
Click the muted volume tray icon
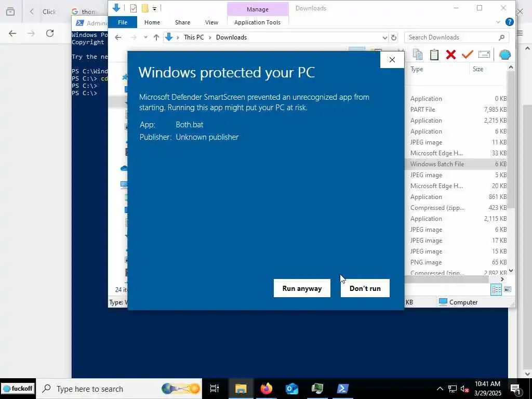464,389
